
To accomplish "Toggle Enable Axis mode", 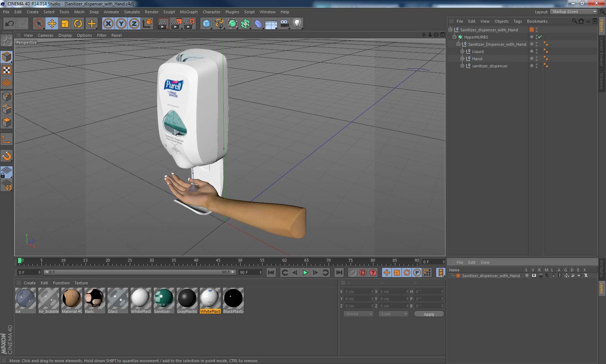I will click(x=6, y=139).
